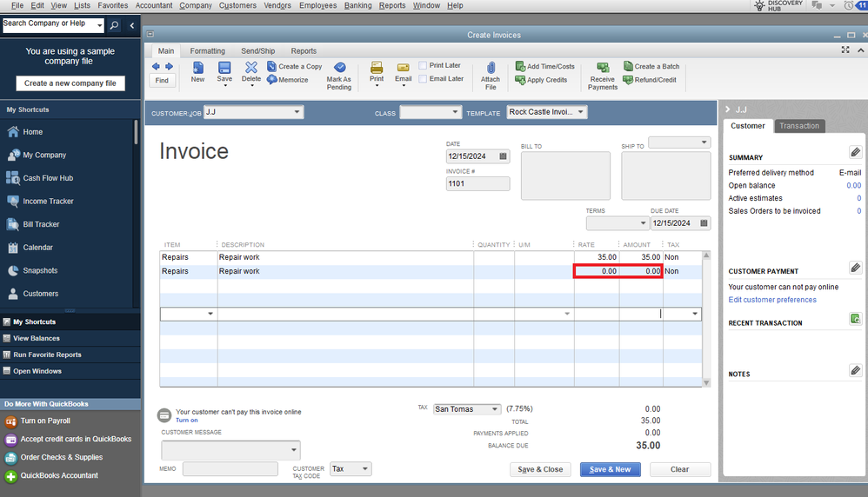Open the DATE calendar picker
Screen dimensions: 868x497
[x=503, y=156]
